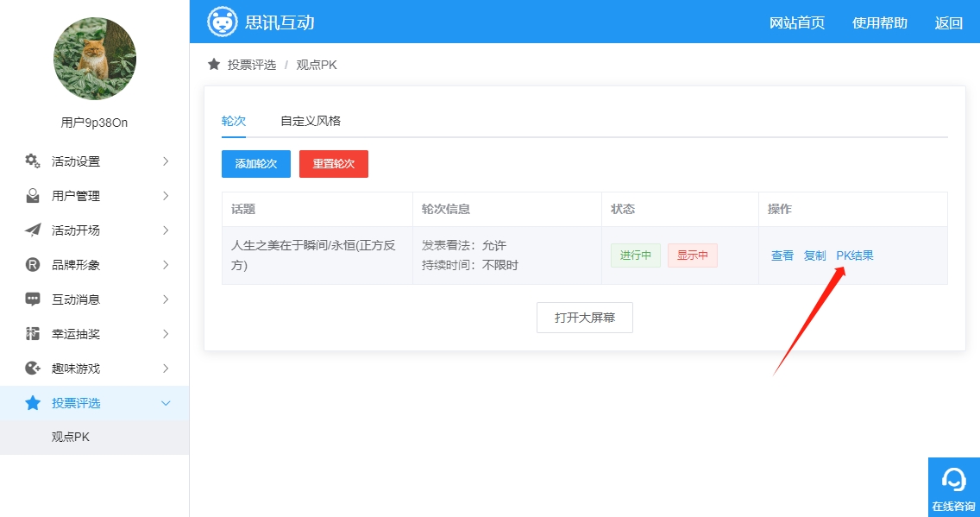
Task: Open the 趣味游戏 menu
Action: 94,368
